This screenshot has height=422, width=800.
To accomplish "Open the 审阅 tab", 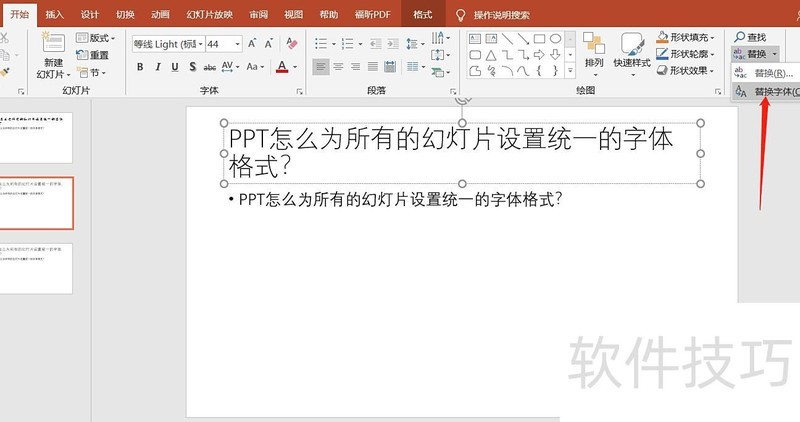I will (x=259, y=15).
